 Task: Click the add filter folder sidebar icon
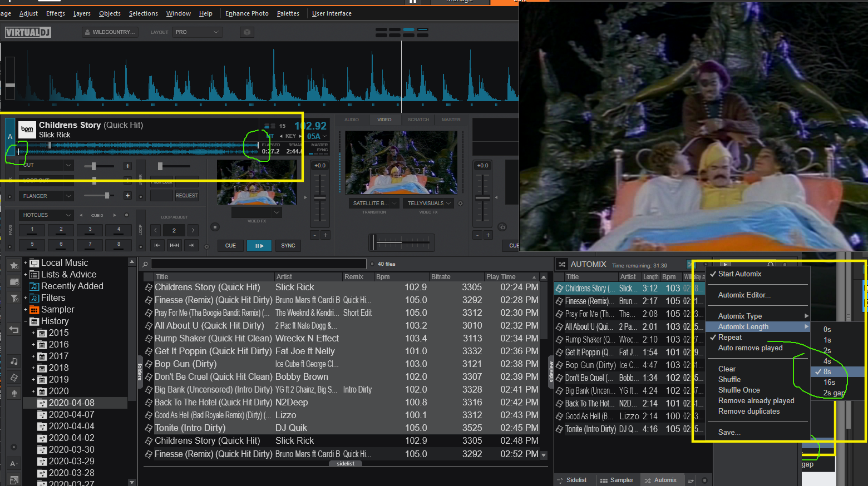coord(14,298)
